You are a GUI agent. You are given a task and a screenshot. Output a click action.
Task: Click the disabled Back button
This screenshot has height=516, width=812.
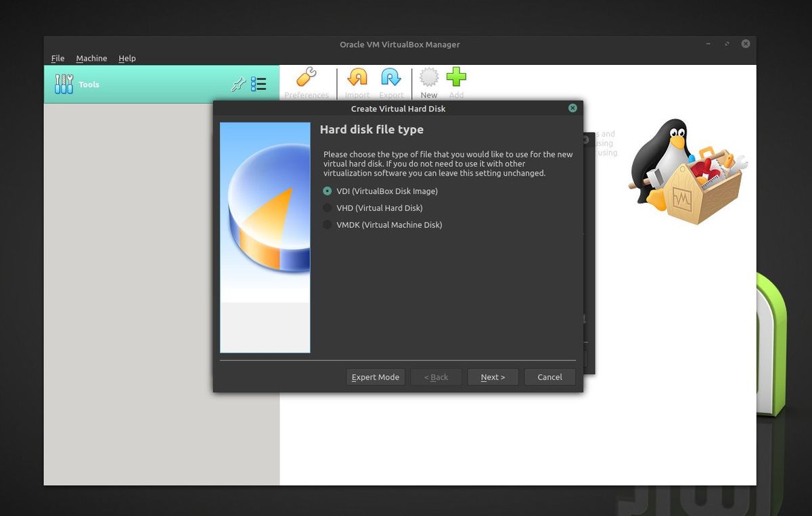(x=436, y=377)
